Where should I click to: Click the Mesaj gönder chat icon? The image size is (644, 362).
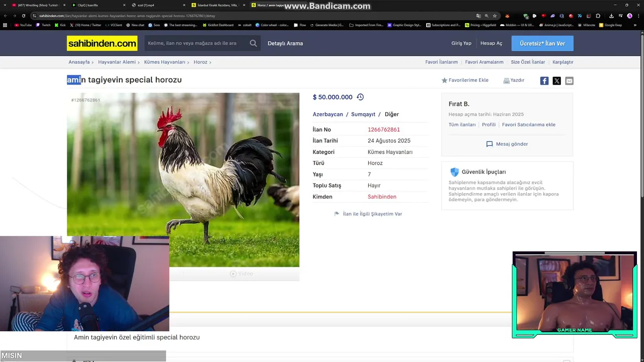point(490,144)
